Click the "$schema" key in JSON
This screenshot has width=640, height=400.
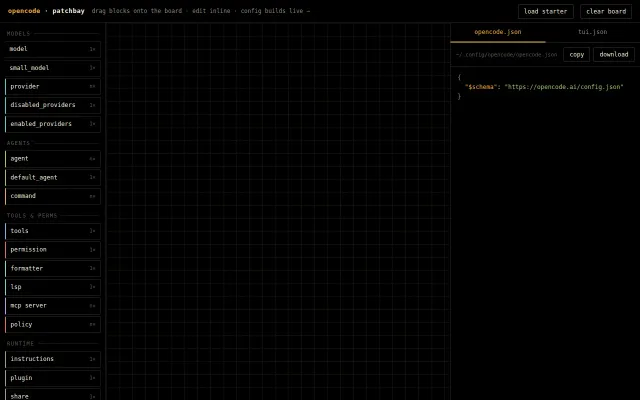[x=481, y=87]
